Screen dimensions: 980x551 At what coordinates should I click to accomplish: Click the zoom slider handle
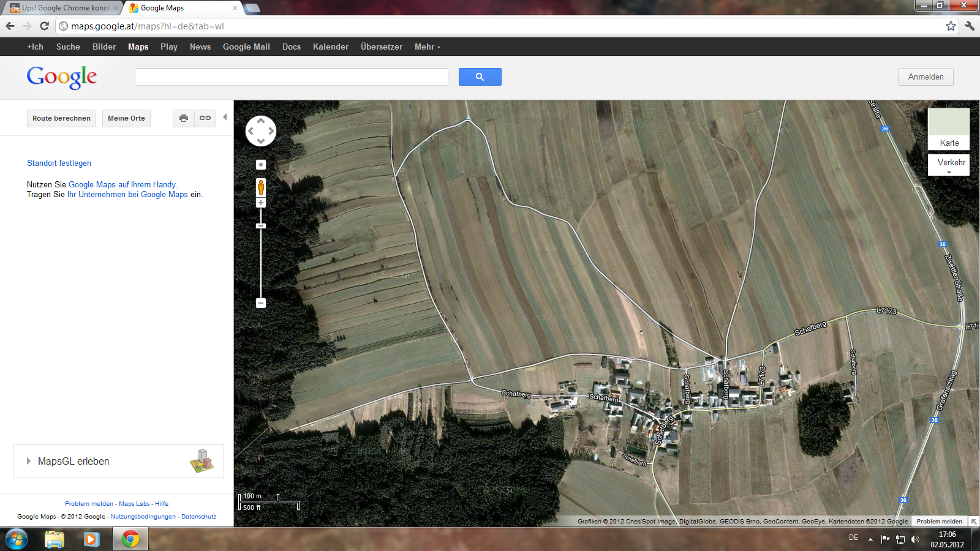coord(261,226)
